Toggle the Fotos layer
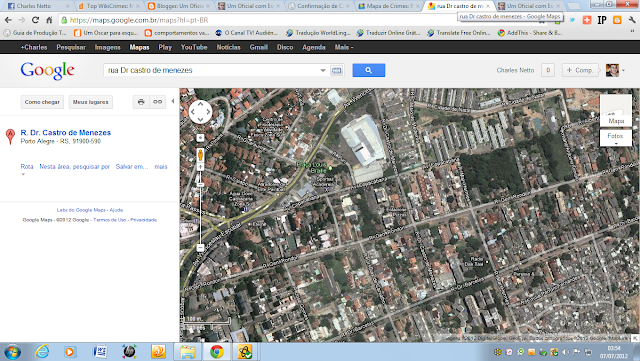 coord(616,138)
